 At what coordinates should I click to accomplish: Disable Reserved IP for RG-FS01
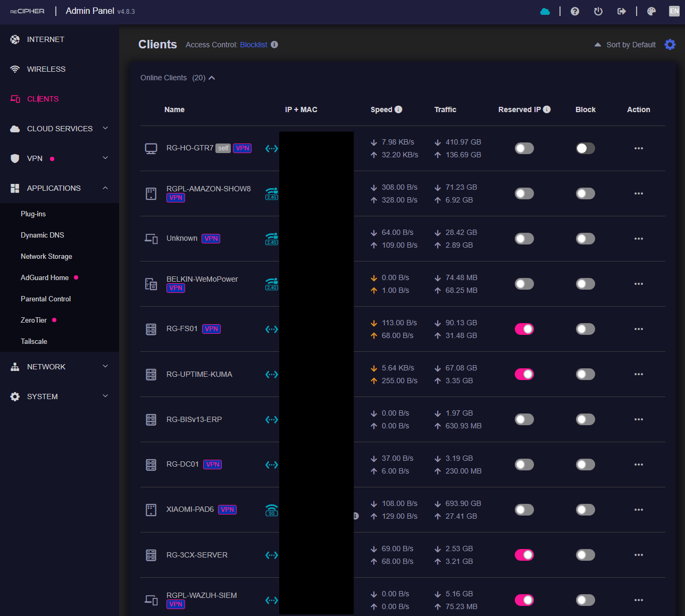pos(524,329)
